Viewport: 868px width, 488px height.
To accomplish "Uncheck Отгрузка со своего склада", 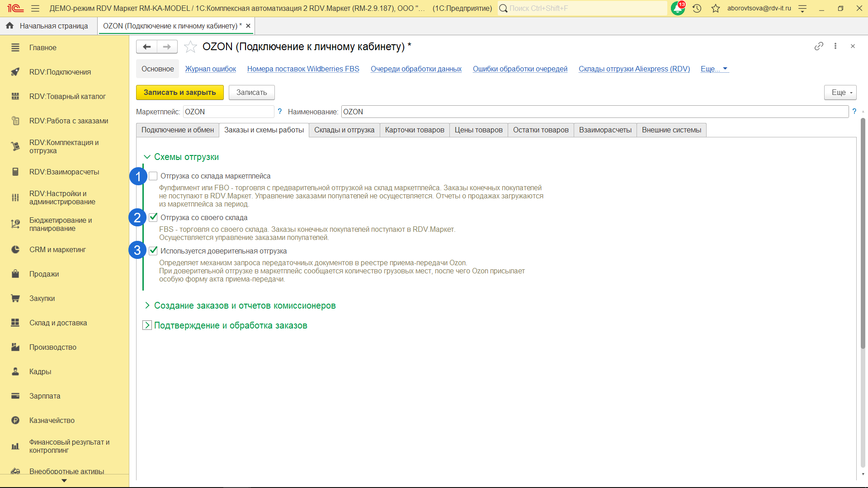I will coord(153,217).
